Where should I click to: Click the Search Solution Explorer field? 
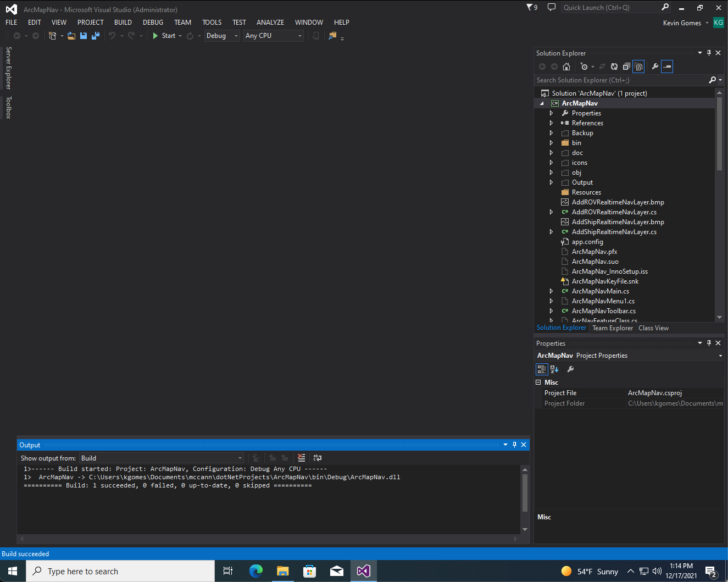click(x=621, y=80)
